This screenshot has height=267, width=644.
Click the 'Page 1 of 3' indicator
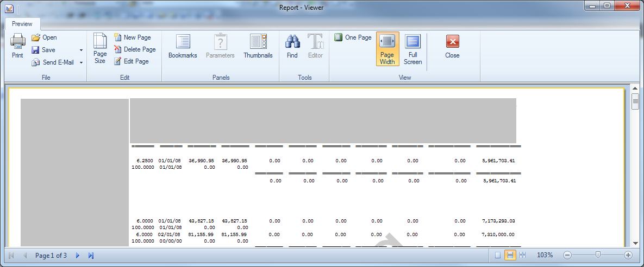51,256
